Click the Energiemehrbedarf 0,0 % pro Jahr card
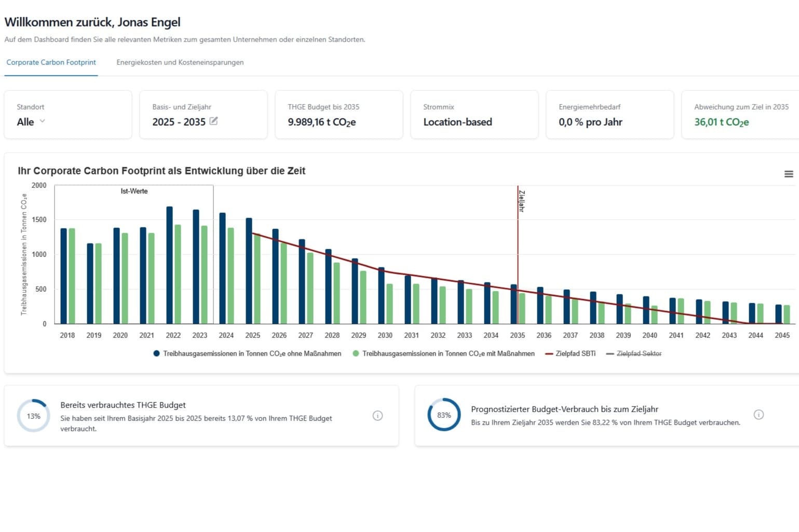The image size is (799, 532). click(x=609, y=115)
